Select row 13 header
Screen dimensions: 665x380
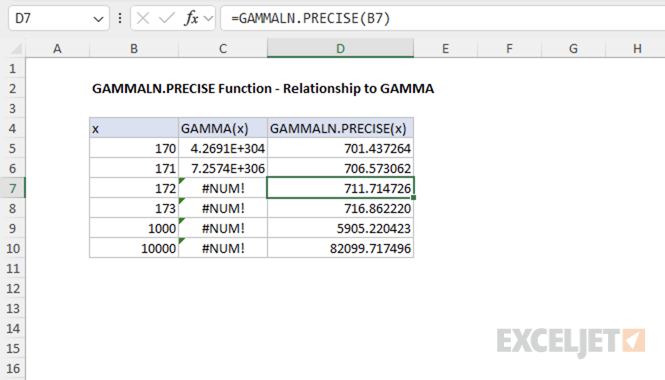pos(13,308)
